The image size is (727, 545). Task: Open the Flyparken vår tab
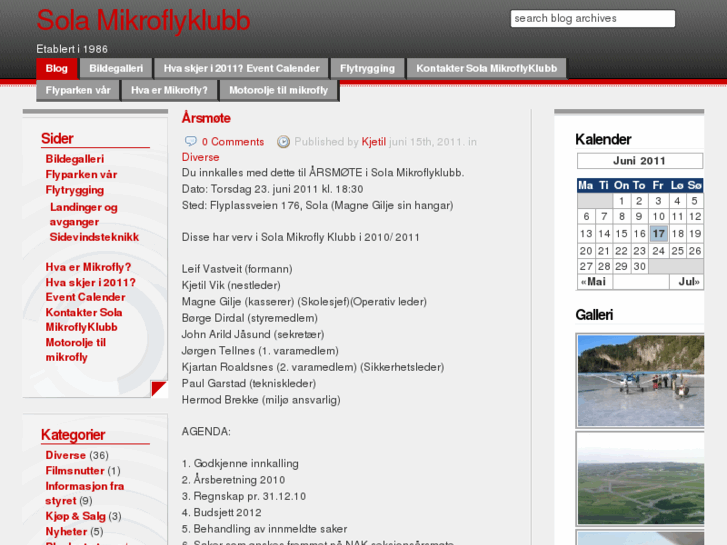(78, 90)
